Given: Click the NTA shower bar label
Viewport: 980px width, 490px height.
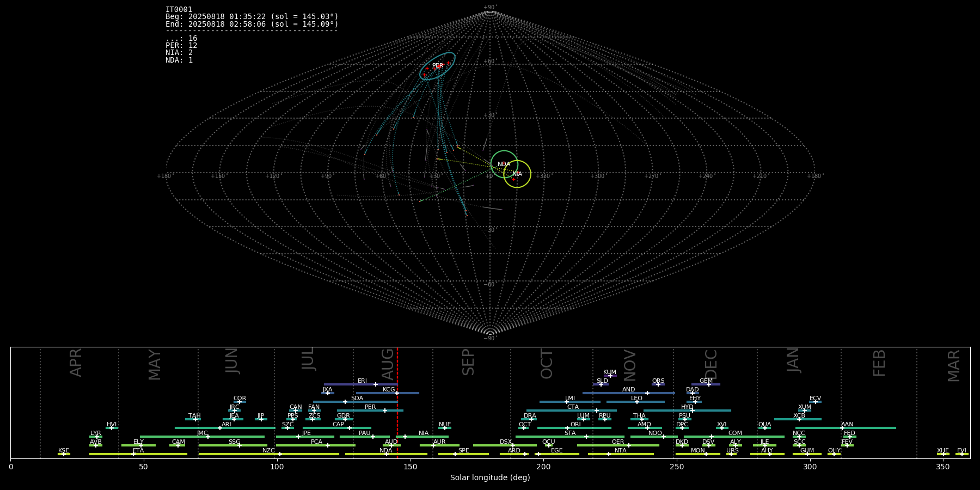Looking at the screenshot, I should point(621,450).
